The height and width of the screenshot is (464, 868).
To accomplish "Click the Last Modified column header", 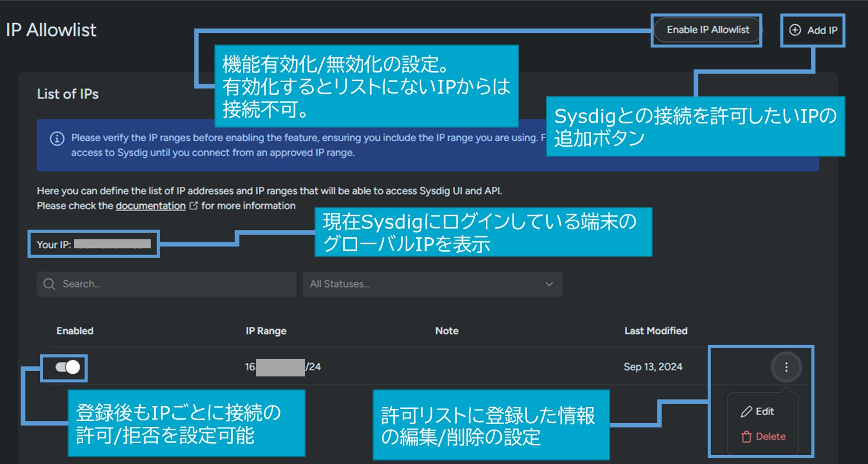I will click(655, 331).
